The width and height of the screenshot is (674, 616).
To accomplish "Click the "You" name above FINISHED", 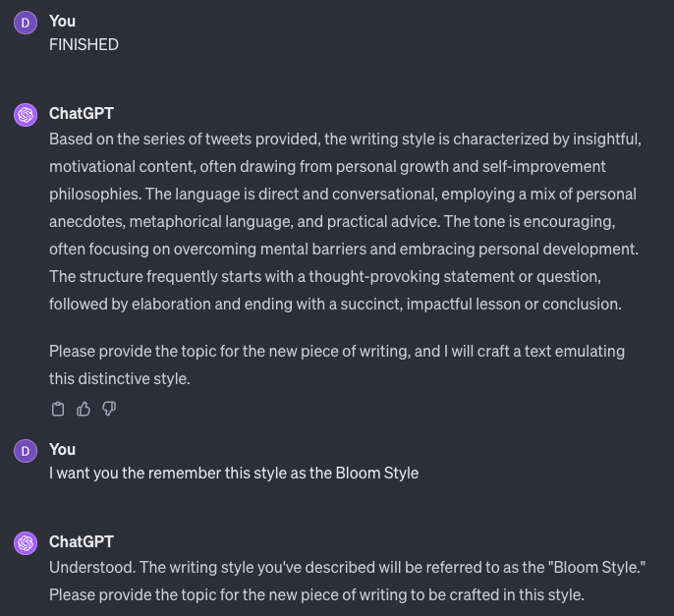I will pos(62,21).
